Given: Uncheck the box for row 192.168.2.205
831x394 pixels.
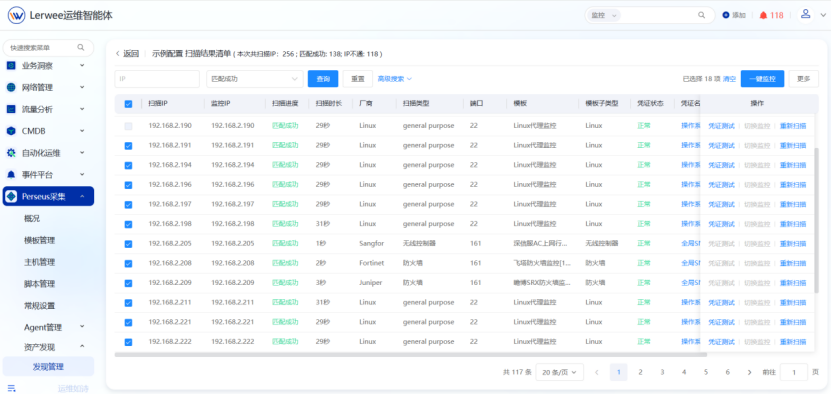Looking at the screenshot, I should [x=128, y=244].
